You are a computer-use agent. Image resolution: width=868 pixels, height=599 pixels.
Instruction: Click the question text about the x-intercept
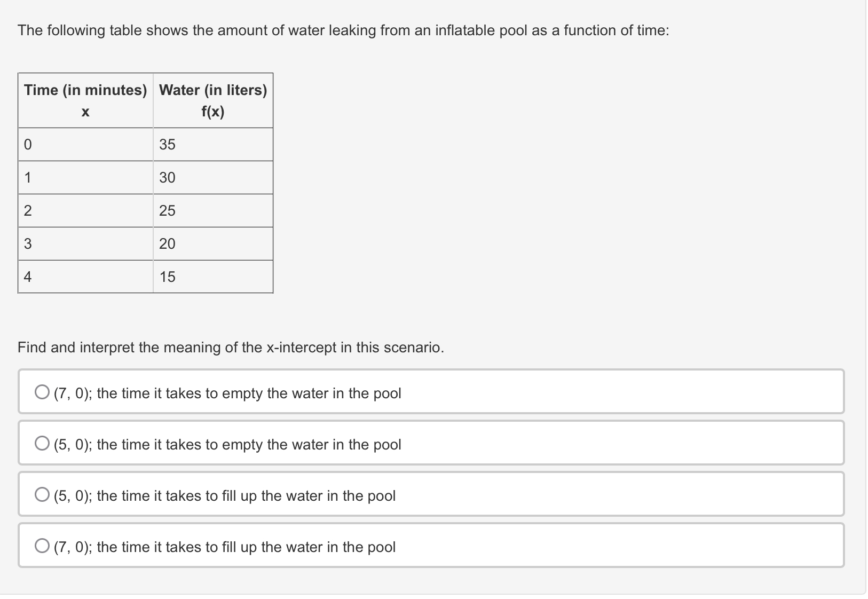click(x=231, y=347)
